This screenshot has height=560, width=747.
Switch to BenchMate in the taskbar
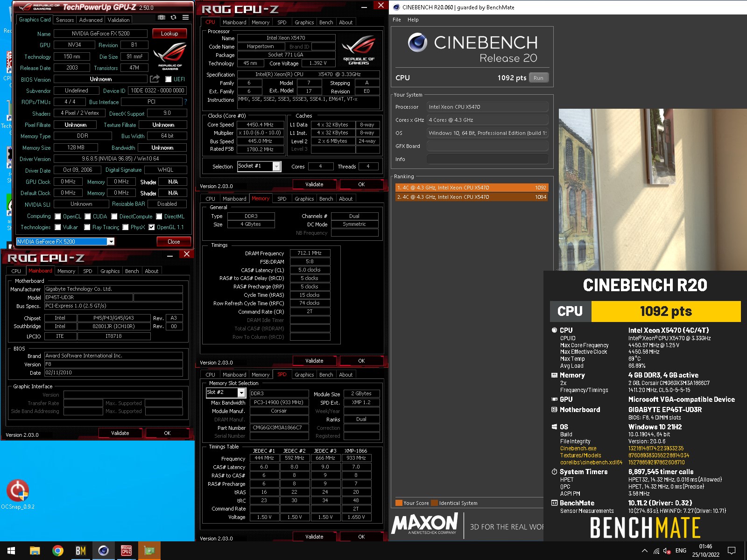80,551
